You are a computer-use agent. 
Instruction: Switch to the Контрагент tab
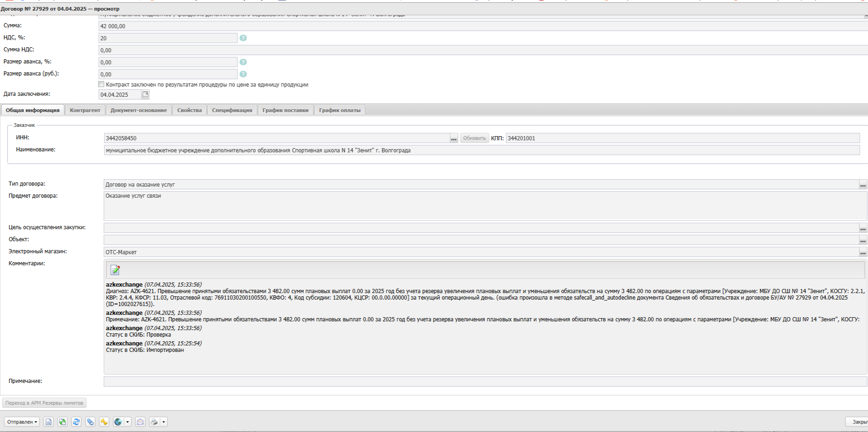[x=85, y=110]
